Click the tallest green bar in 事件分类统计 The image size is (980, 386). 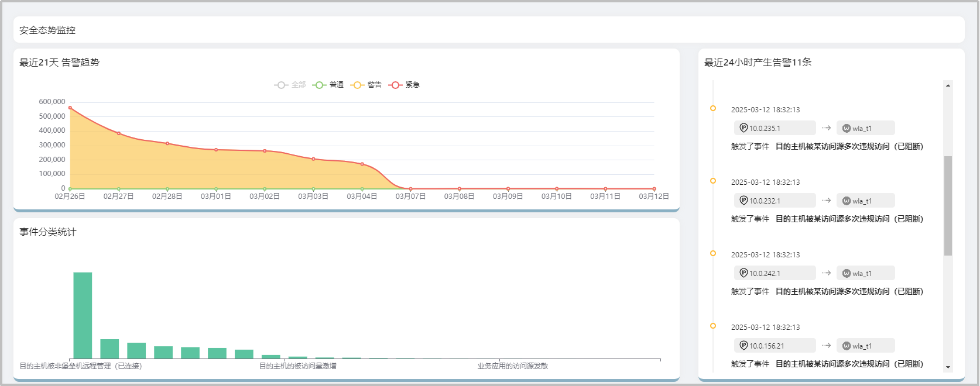[x=83, y=315]
